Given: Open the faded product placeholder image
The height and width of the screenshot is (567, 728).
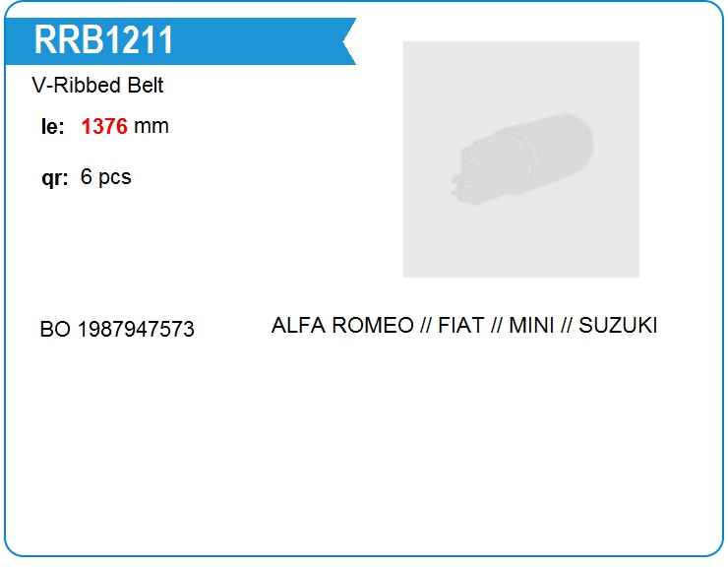Looking at the screenshot, I should click(x=521, y=159).
